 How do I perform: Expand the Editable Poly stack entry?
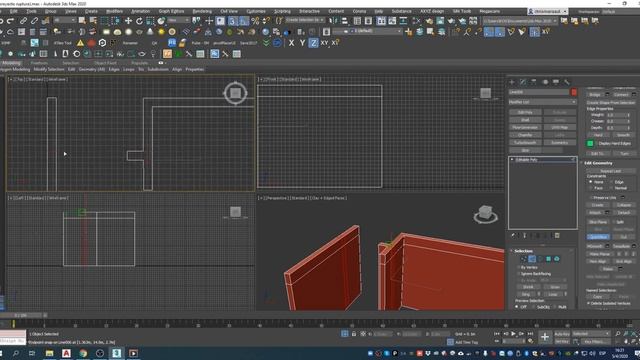[x=512, y=160]
